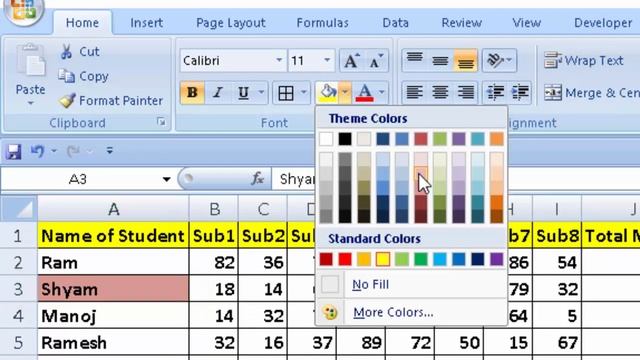Expand the Borders dropdown arrow

(x=303, y=93)
